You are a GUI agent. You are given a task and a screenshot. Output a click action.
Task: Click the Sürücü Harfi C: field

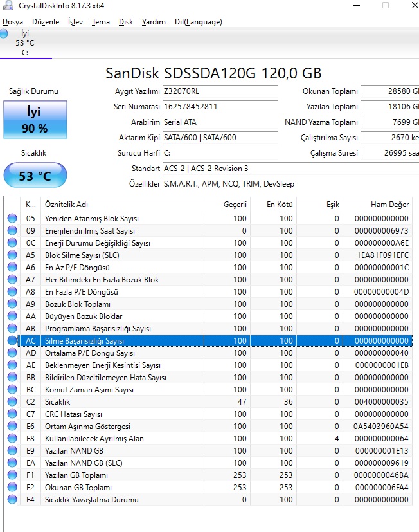click(x=220, y=153)
